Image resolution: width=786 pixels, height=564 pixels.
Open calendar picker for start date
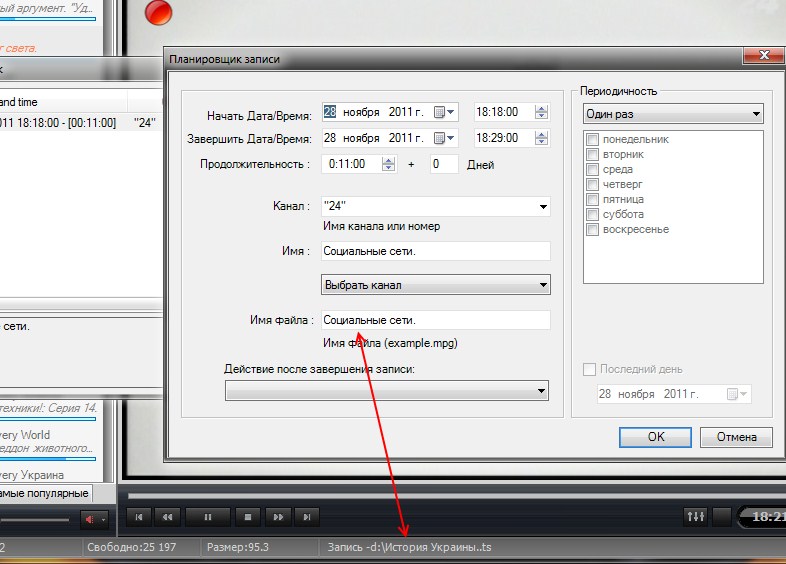click(445, 113)
